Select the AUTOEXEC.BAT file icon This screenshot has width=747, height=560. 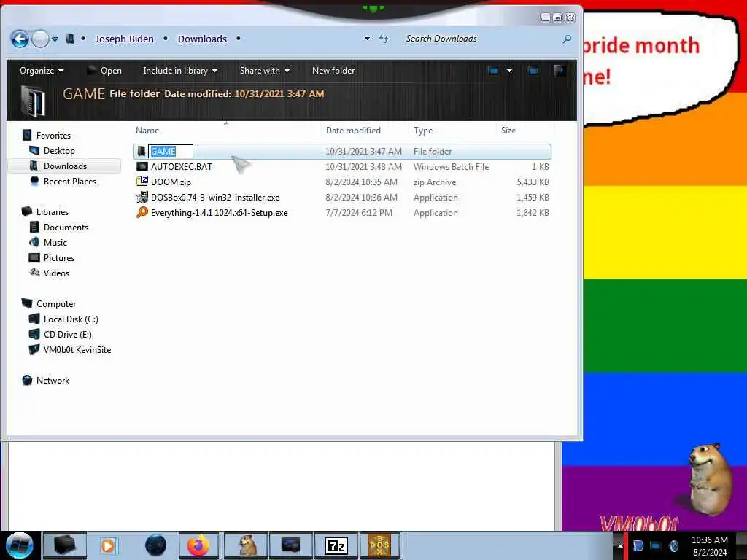pyautogui.click(x=142, y=166)
